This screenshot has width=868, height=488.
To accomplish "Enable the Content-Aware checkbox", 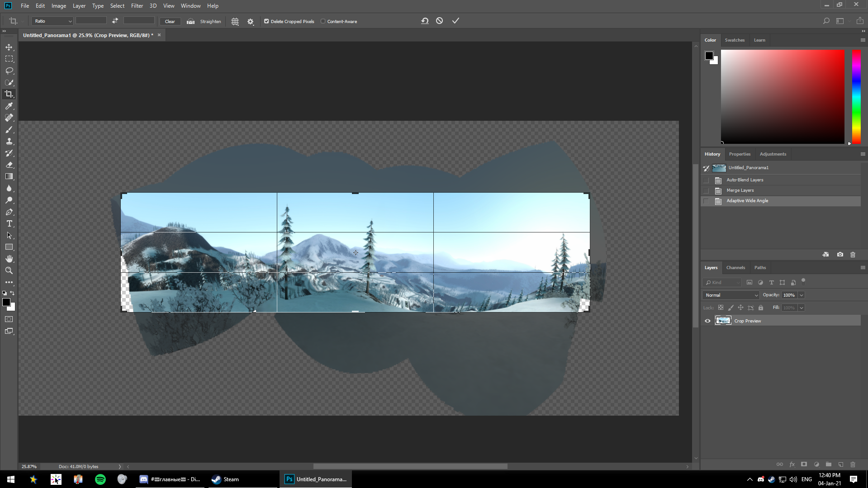I will point(323,21).
